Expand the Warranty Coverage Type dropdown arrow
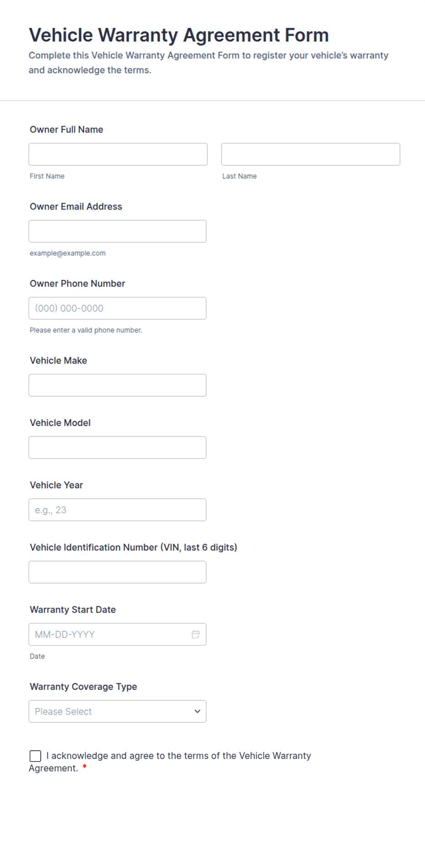Screen dimensions: 425x868 click(x=197, y=711)
